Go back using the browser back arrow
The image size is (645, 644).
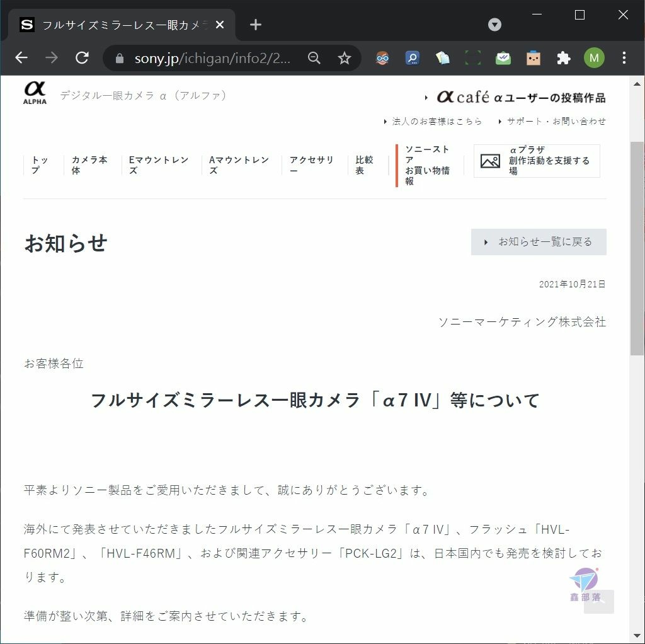pyautogui.click(x=21, y=58)
